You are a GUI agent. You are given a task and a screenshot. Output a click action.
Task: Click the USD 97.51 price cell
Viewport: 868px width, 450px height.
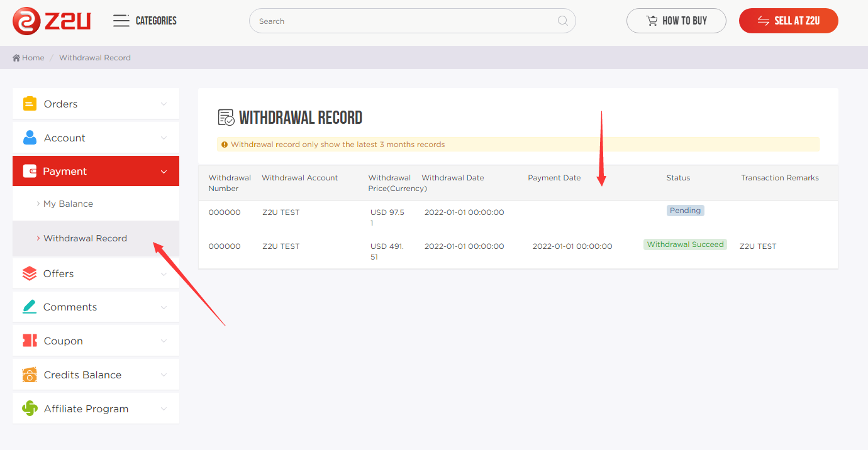click(387, 217)
